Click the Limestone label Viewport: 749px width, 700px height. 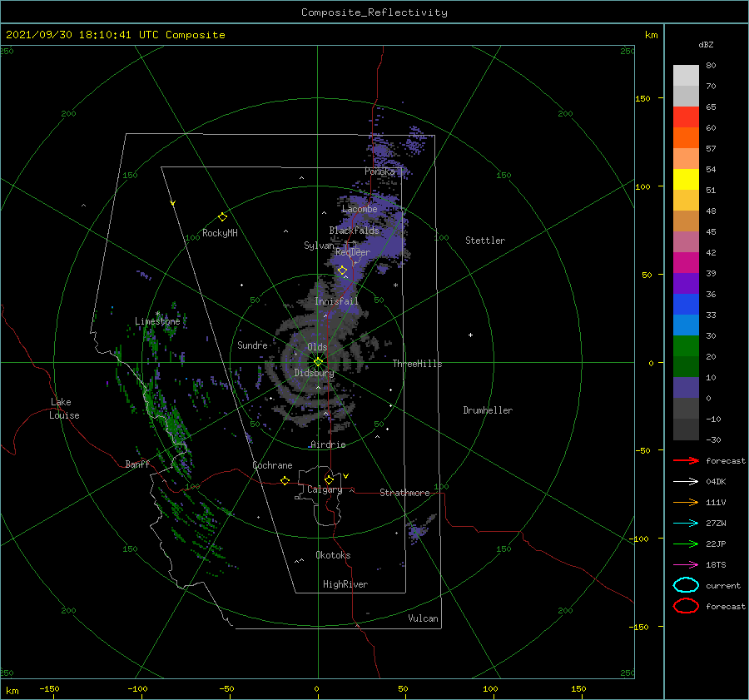(157, 321)
